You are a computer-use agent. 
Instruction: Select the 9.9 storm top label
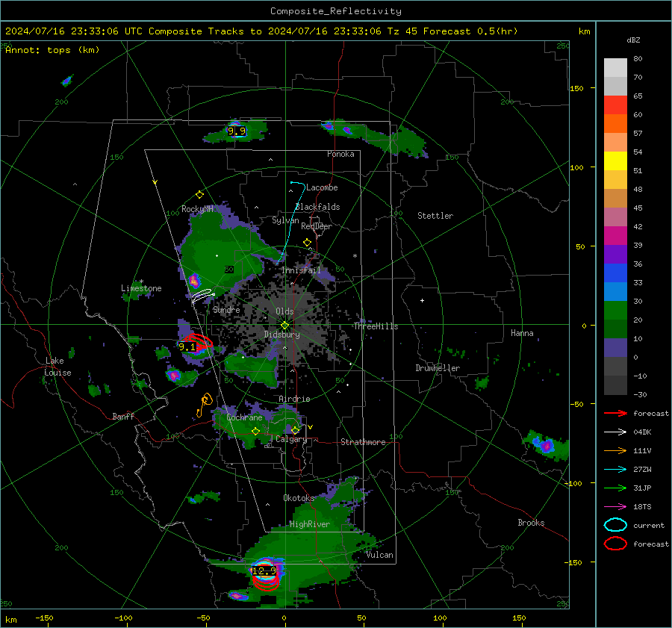[237, 131]
